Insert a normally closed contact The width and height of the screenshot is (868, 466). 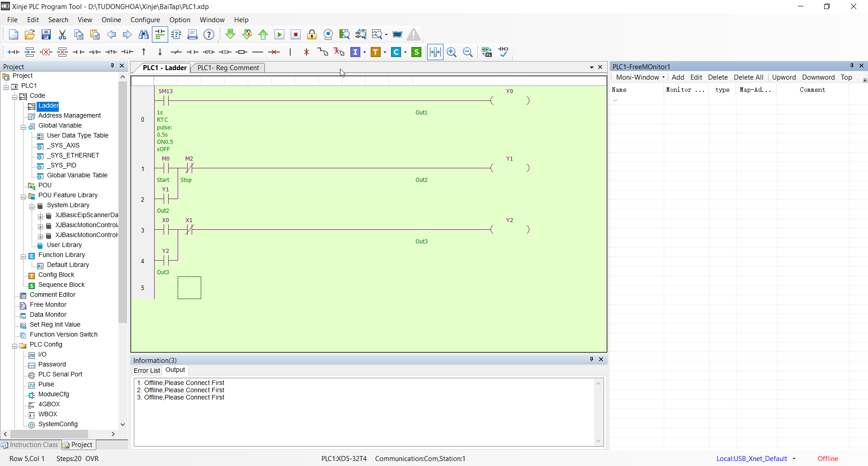coord(95,52)
